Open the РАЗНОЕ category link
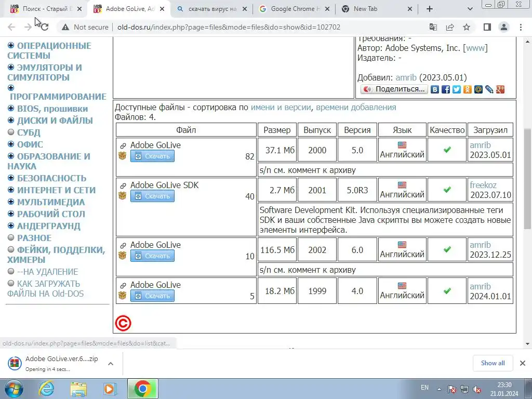 click(34, 238)
